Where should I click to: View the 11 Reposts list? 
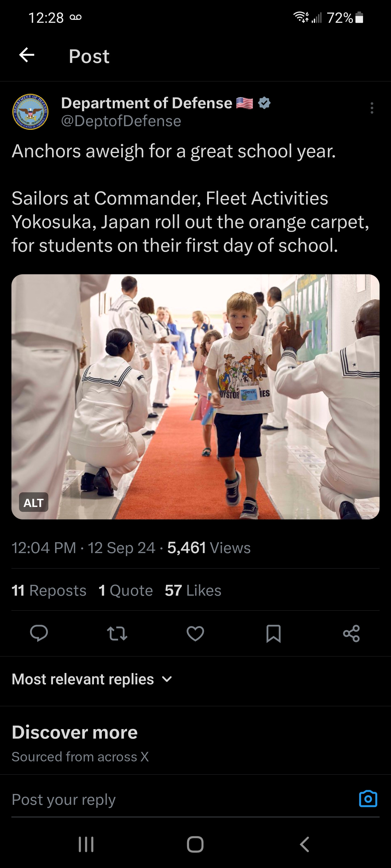[x=49, y=590]
